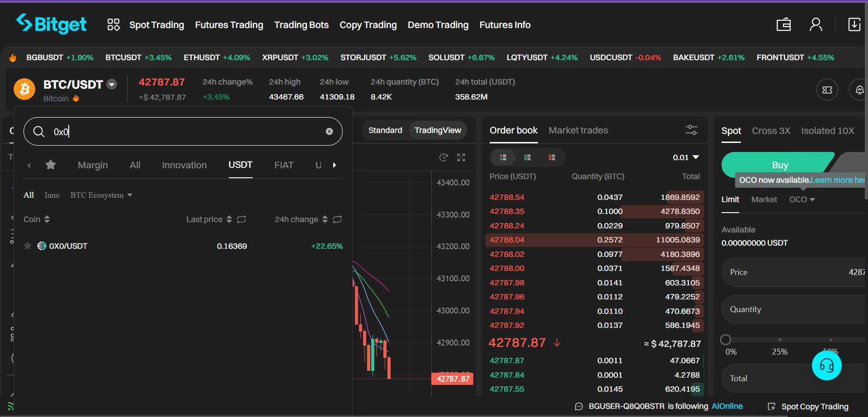Viewport: 868px width, 417px height.
Task: Click the 0X0 coin logo
Action: click(x=42, y=246)
